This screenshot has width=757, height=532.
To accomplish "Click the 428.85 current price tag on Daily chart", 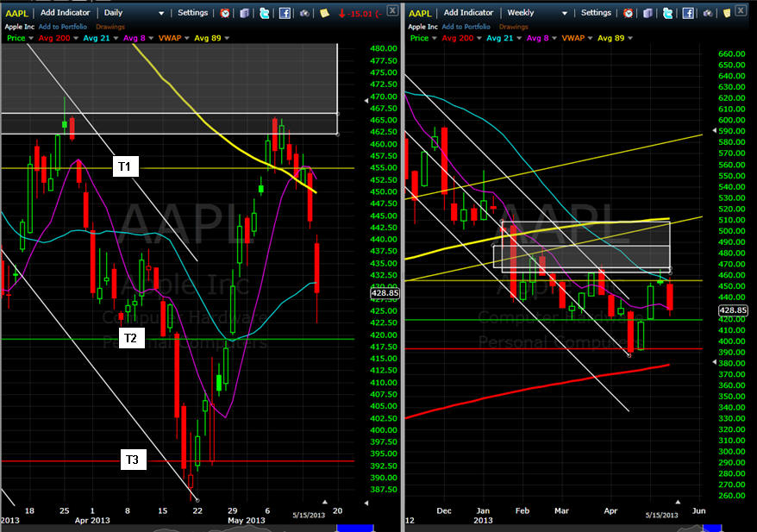I will [385, 293].
